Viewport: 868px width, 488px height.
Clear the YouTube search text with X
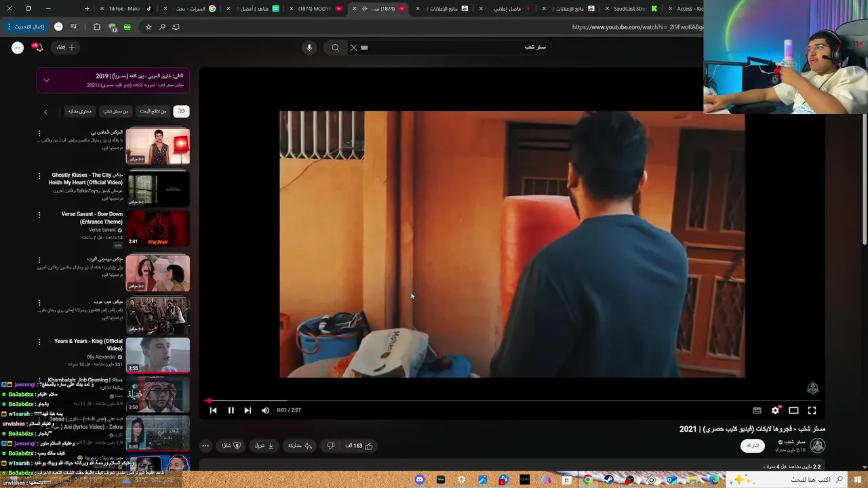pyautogui.click(x=353, y=47)
